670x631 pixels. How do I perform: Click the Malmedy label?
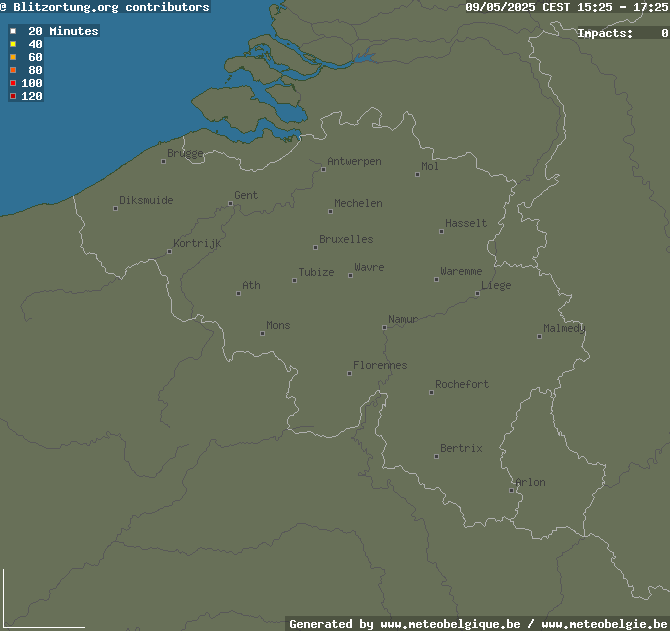[564, 329]
